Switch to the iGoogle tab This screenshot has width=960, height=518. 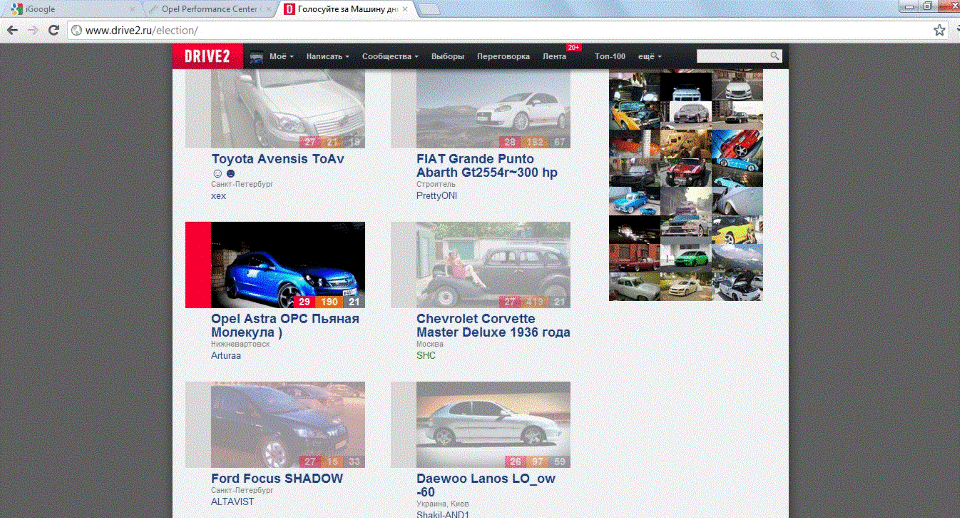(x=70, y=9)
